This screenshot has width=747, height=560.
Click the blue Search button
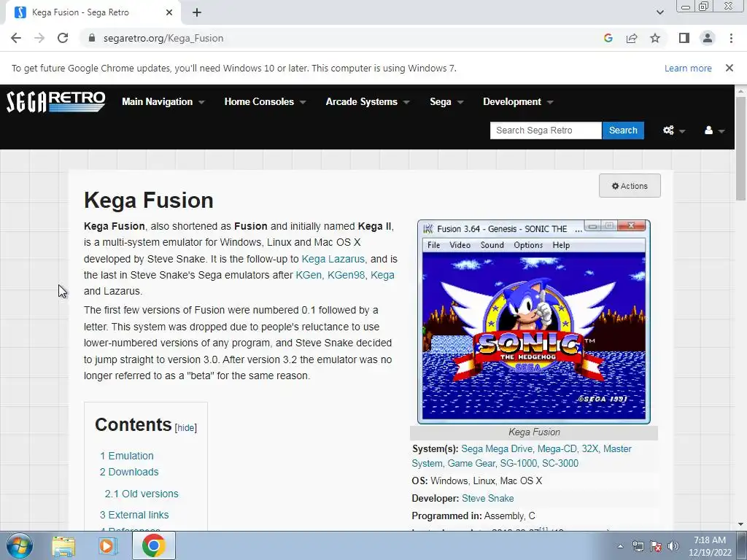tap(623, 131)
